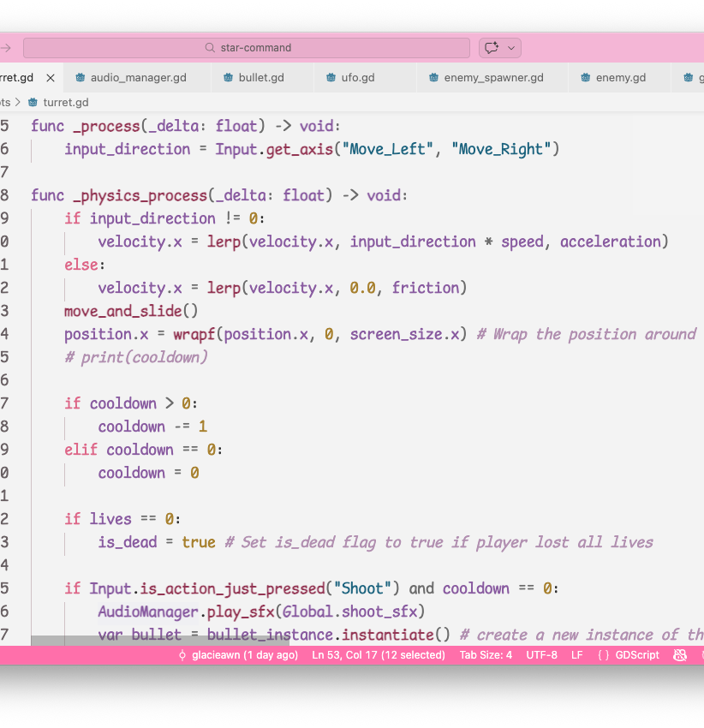Expand the chat dropdown chevron beside Copilot
The height and width of the screenshot is (728, 704).
pos(512,48)
